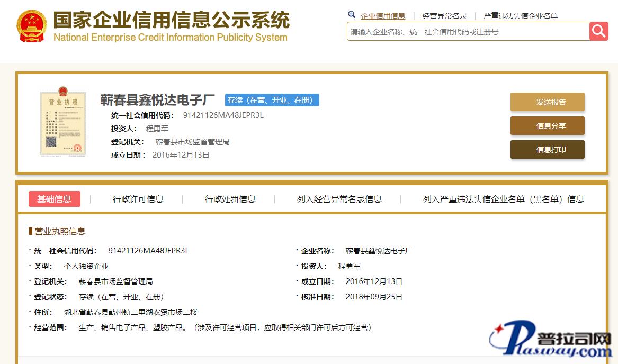Open the 行政许可信息 tab
Screen dimensions: 618x364
pyautogui.click(x=138, y=199)
